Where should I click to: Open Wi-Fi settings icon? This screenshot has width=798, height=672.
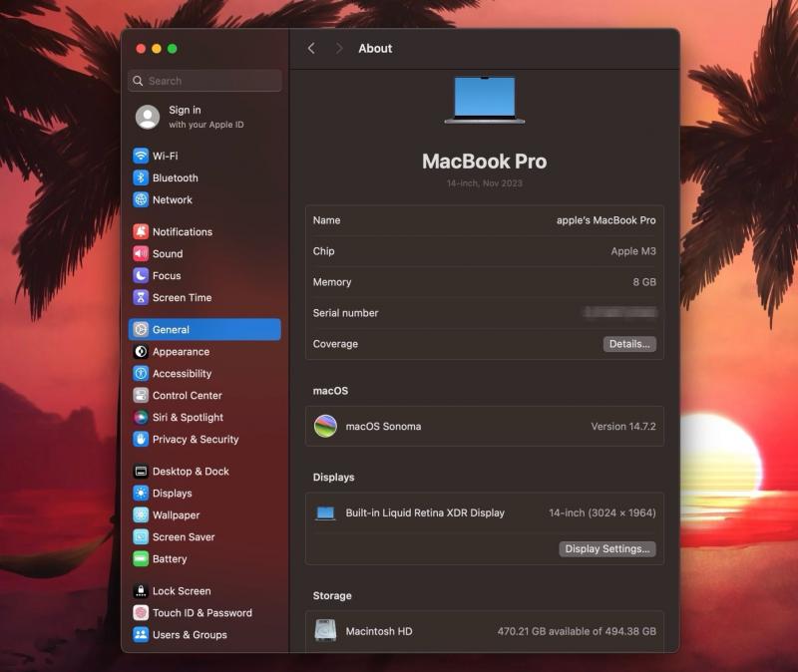click(141, 156)
